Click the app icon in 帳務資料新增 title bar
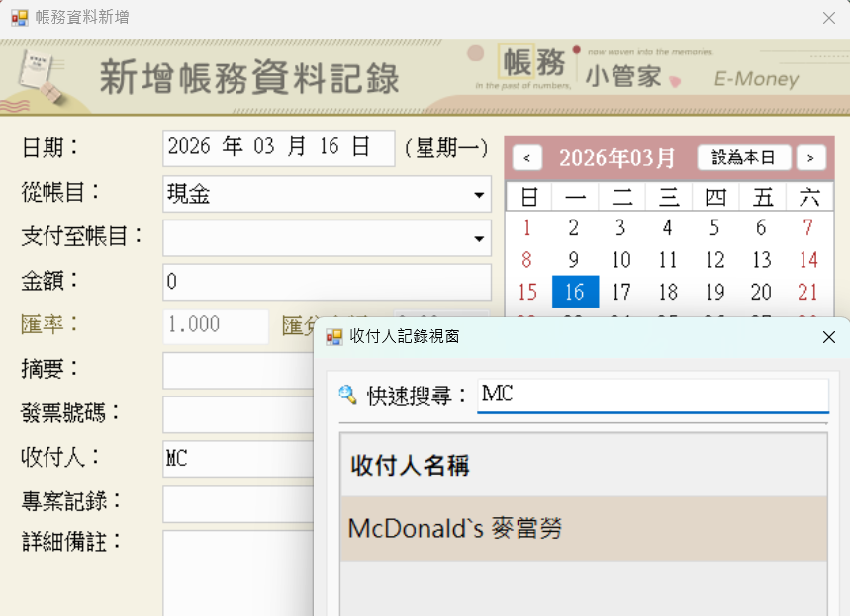This screenshot has width=850, height=616. (x=21, y=17)
